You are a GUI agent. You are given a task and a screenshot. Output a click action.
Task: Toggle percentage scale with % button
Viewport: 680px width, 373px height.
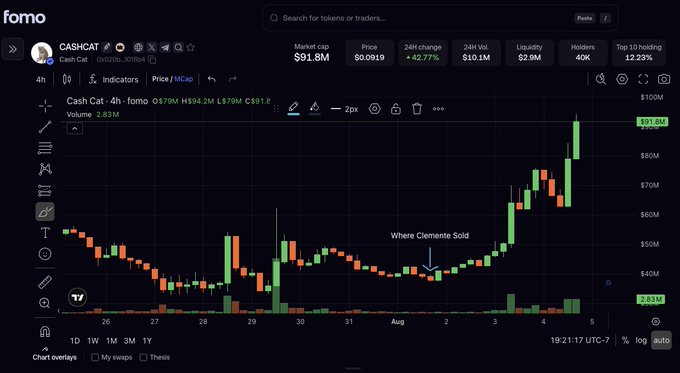tap(625, 340)
